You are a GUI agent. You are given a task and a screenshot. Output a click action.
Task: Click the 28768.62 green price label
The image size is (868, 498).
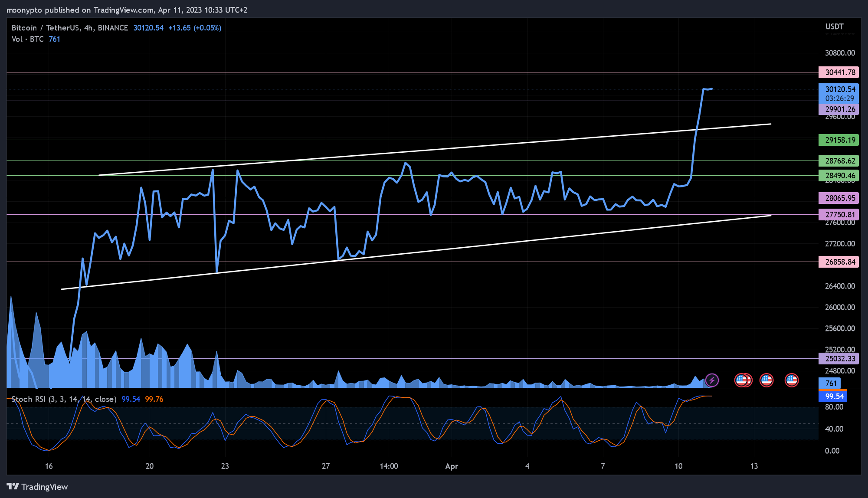point(839,161)
